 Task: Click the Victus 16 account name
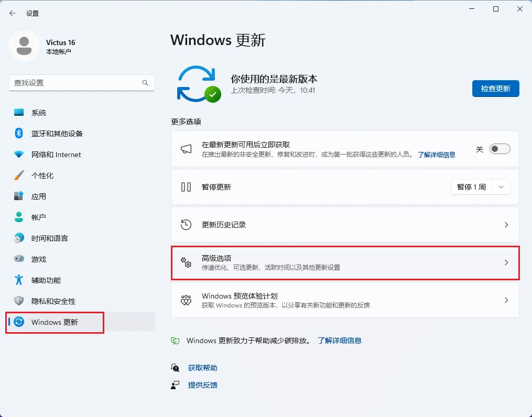click(x=60, y=42)
